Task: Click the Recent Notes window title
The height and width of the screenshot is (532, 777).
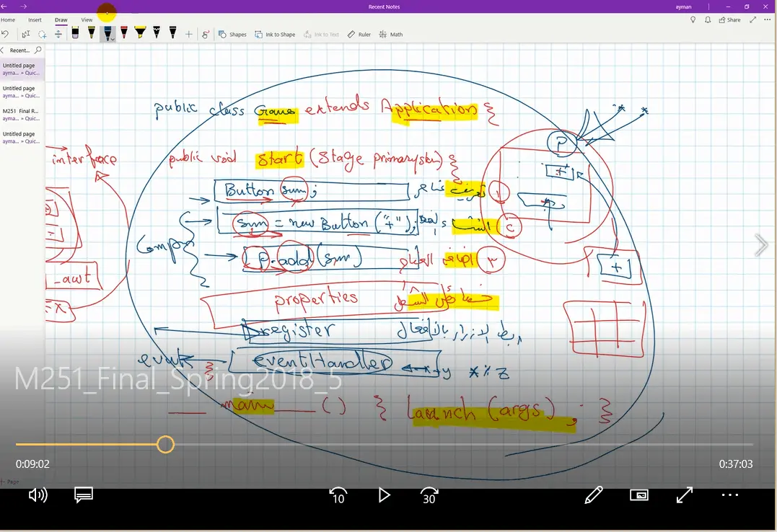Action: tap(384, 7)
